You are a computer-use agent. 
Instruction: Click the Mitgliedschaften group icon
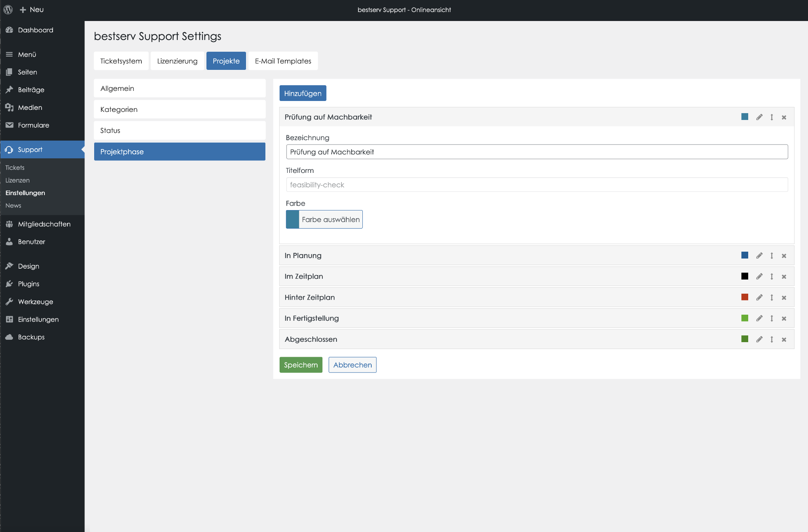9,224
